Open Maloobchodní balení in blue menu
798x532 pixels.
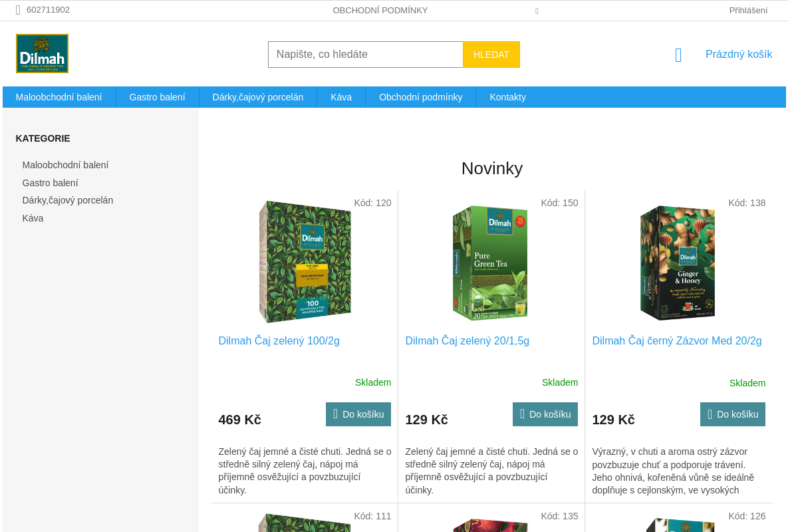coord(59,97)
